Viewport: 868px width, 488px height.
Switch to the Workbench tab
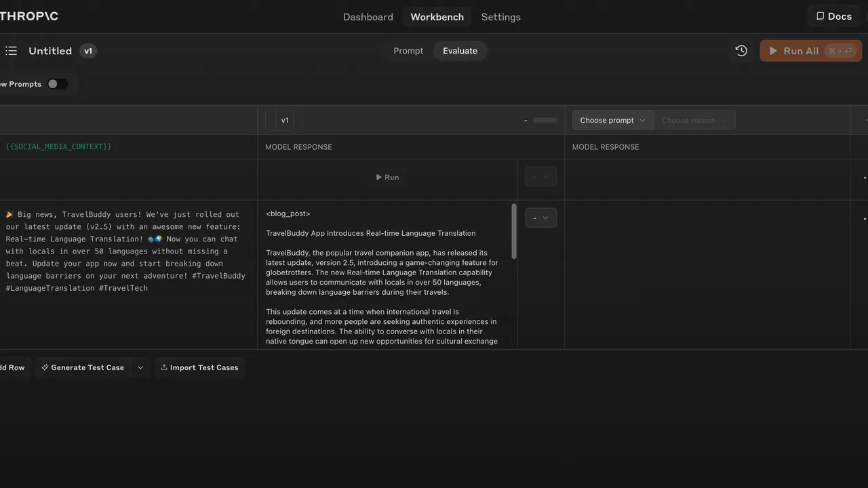(x=437, y=17)
